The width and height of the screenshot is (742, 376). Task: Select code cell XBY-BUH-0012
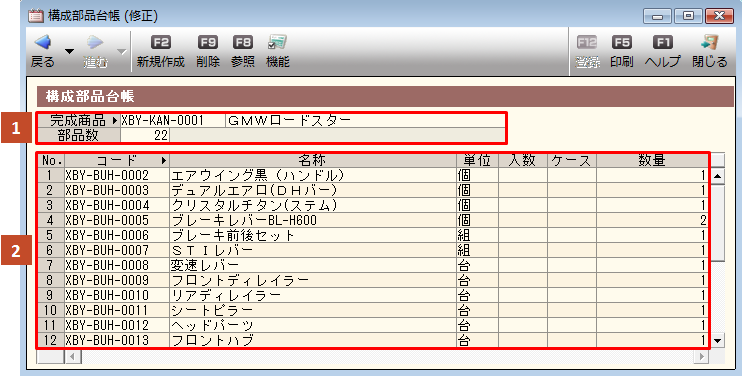[x=117, y=325]
